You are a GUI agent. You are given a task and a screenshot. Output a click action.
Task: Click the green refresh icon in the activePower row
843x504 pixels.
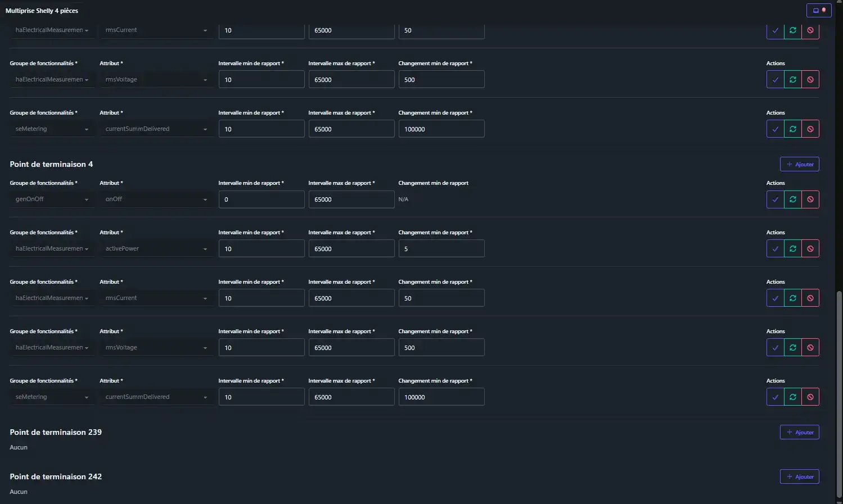(792, 249)
